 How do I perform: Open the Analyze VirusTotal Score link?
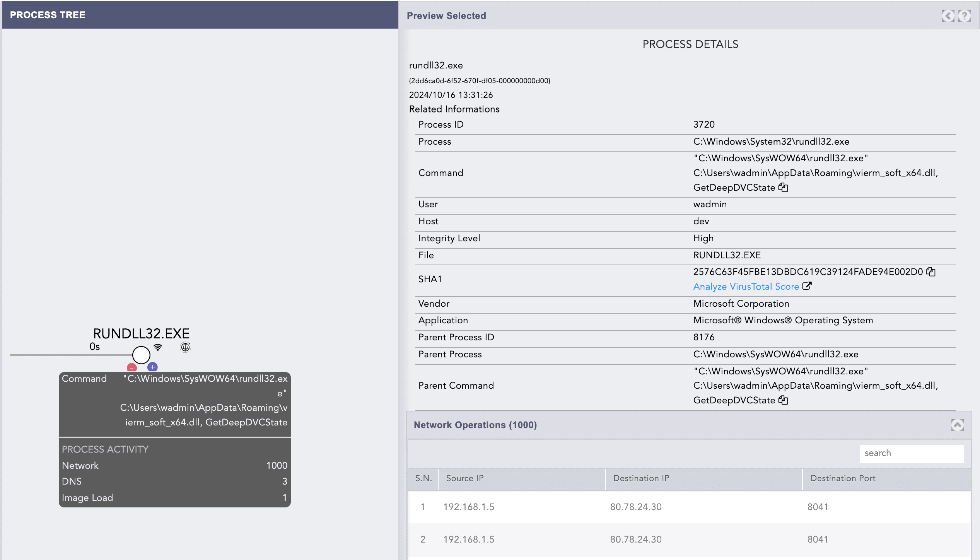(746, 287)
